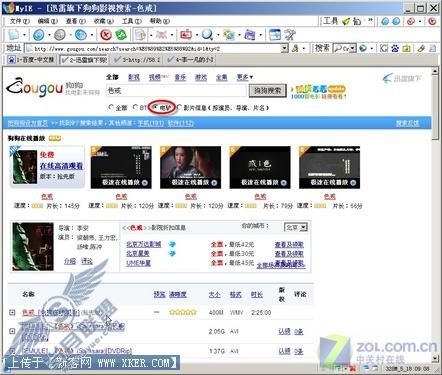Click the window layout toolbar icon
The width and height of the screenshot is (442, 375).
point(275,35)
